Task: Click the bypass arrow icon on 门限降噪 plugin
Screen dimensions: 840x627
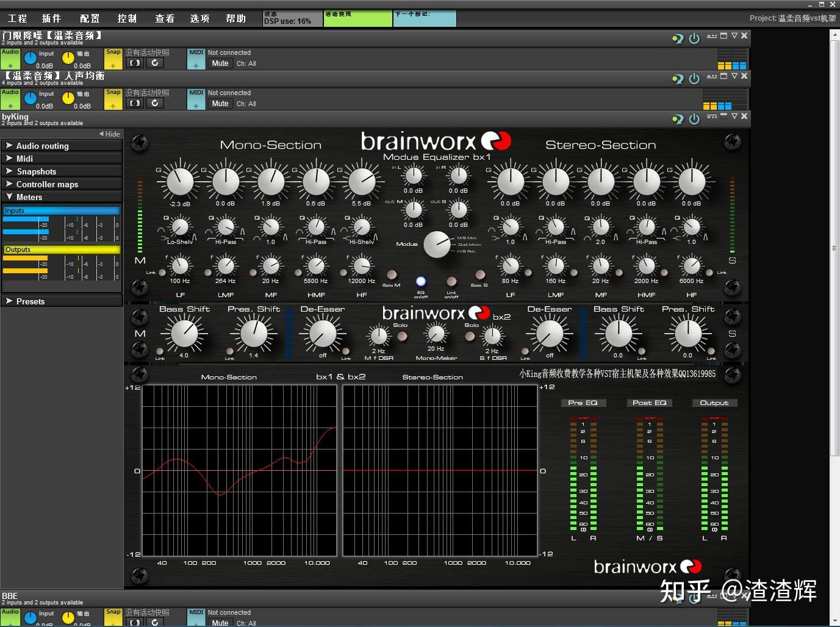Action: pyautogui.click(x=677, y=39)
